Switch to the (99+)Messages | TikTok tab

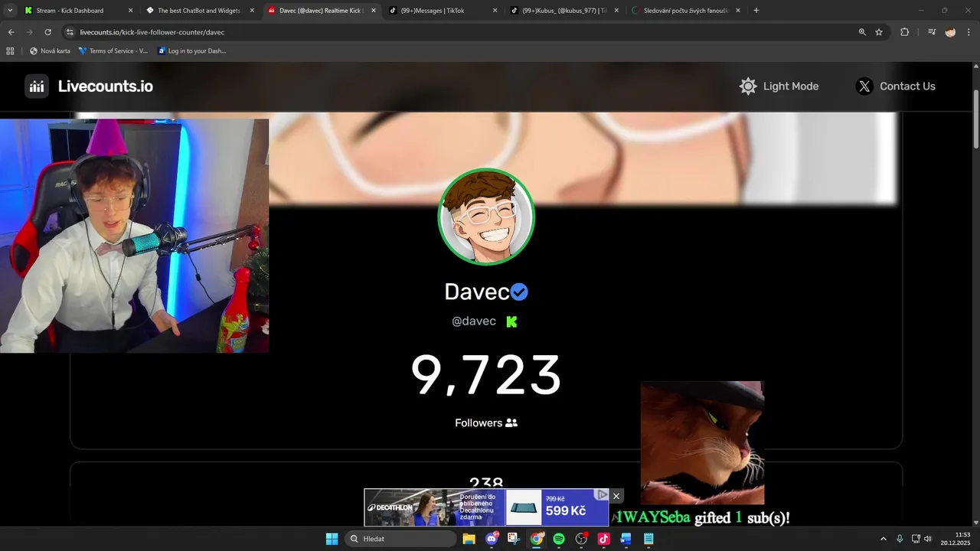click(433, 11)
